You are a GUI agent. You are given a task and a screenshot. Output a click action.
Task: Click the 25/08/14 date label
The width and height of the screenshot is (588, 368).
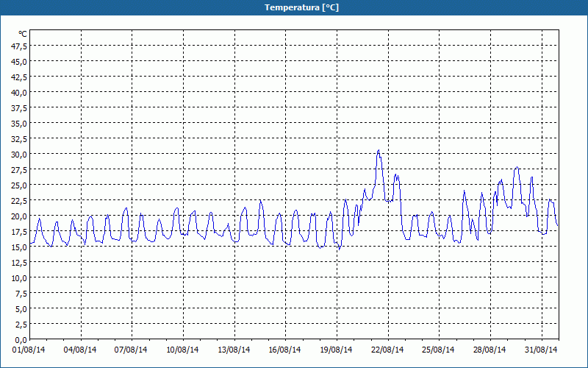pos(438,350)
